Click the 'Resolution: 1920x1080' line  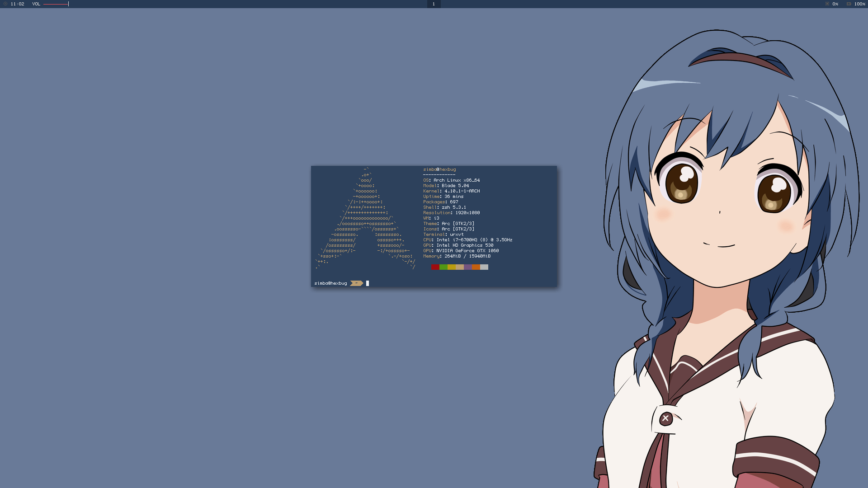tap(452, 213)
